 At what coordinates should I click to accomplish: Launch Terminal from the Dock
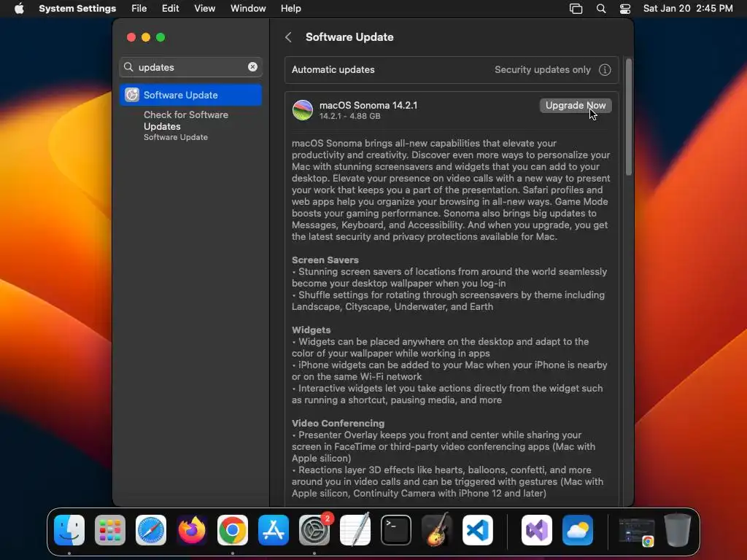tap(396, 530)
